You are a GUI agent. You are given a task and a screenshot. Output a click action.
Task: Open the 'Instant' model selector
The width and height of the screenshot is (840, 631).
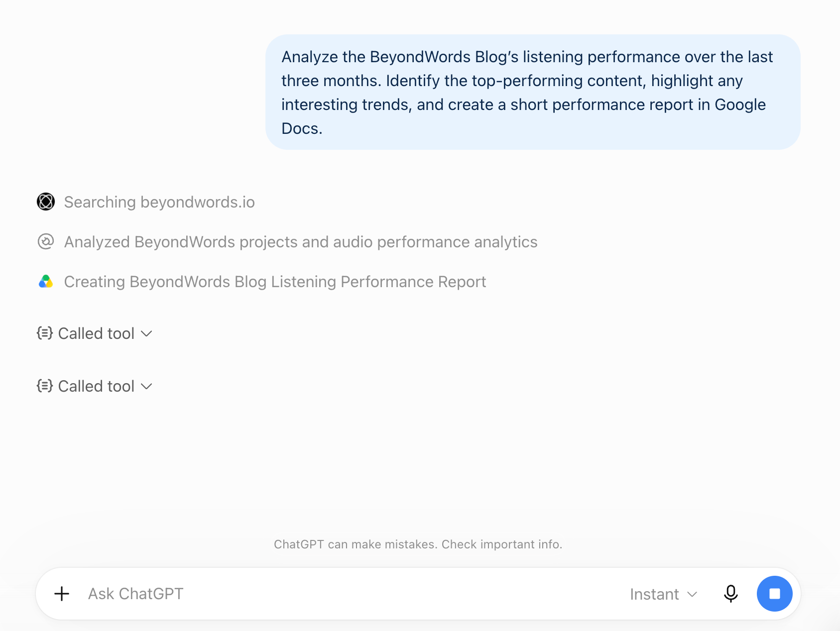point(663,594)
